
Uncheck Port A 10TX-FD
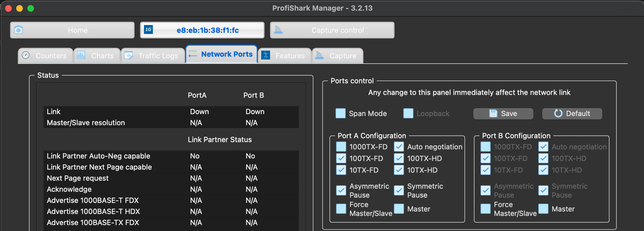tap(341, 170)
